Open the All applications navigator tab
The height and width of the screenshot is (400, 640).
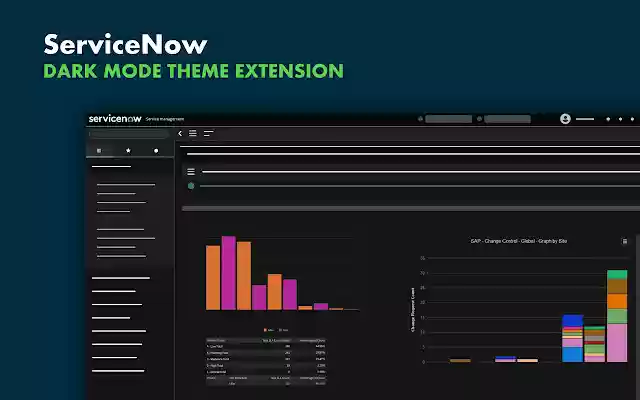(99, 151)
